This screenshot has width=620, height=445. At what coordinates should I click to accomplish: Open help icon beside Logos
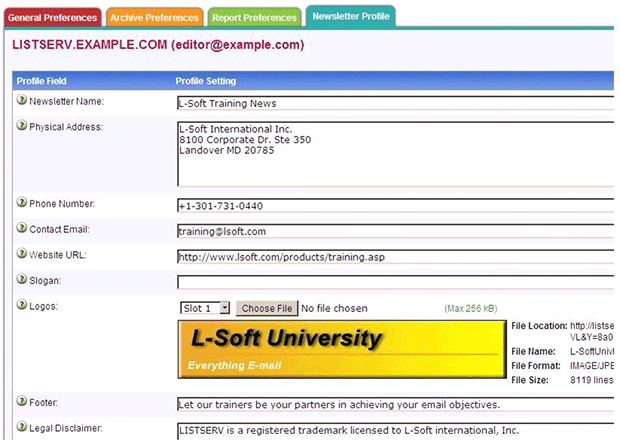[22, 305]
